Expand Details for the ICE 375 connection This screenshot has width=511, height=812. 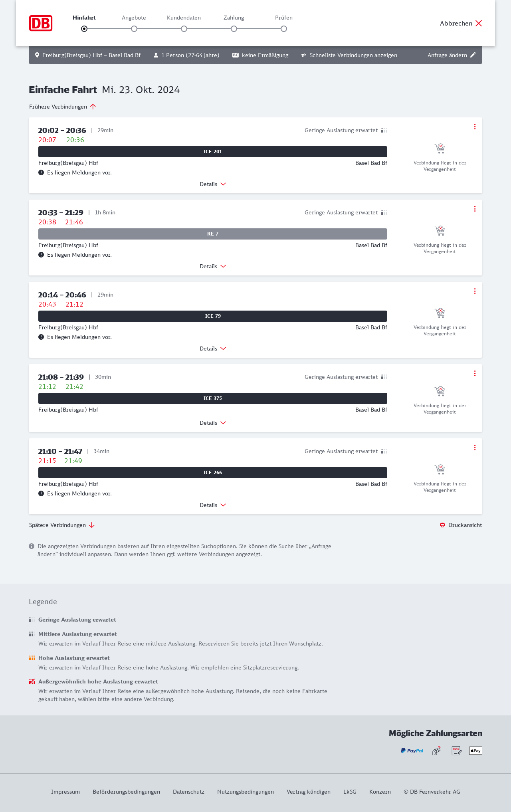click(212, 423)
